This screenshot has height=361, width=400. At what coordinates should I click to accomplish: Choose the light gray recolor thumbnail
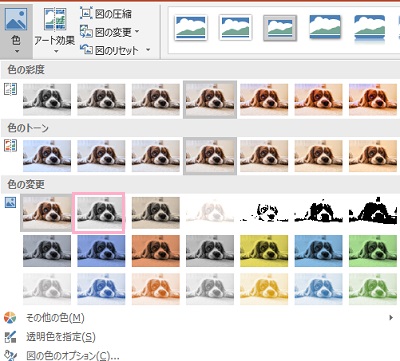click(x=210, y=289)
